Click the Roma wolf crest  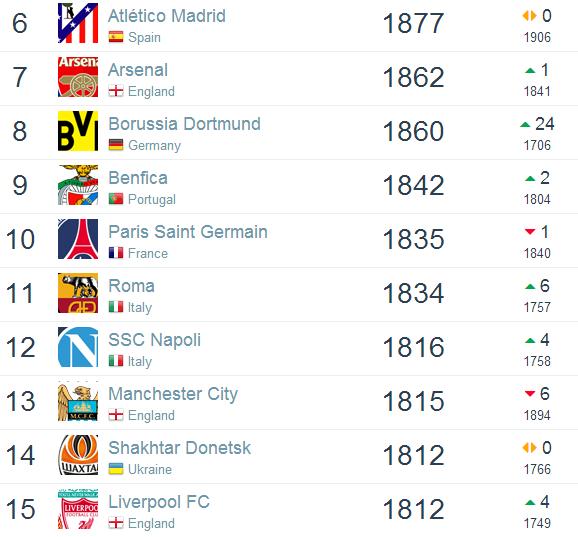pos(78,293)
